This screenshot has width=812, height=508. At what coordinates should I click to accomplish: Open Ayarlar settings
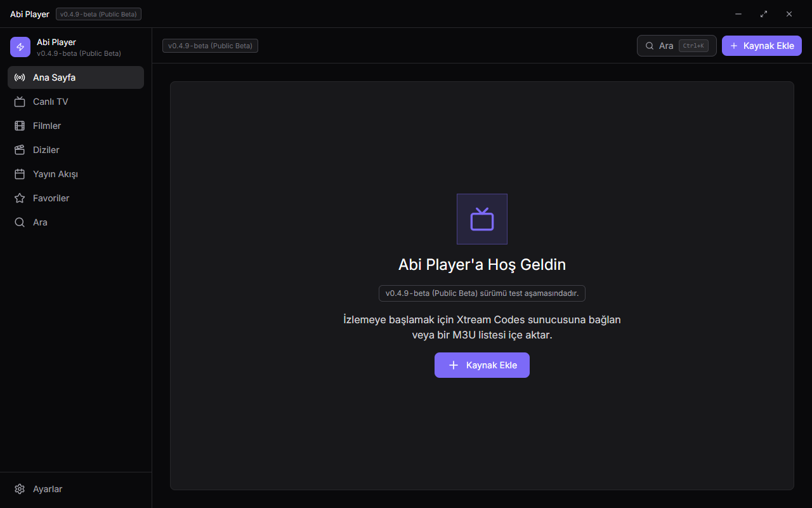(75, 489)
